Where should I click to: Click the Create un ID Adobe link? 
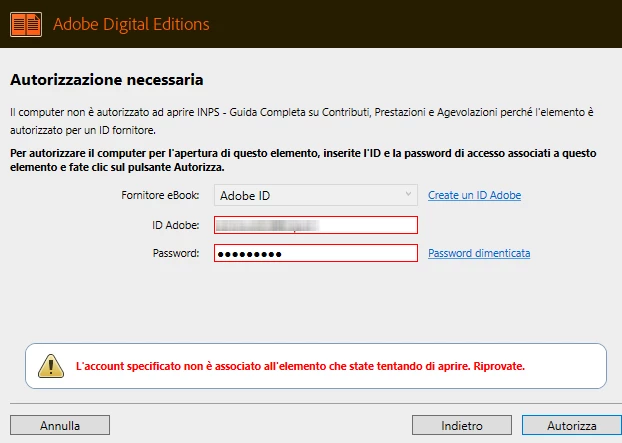click(474, 195)
